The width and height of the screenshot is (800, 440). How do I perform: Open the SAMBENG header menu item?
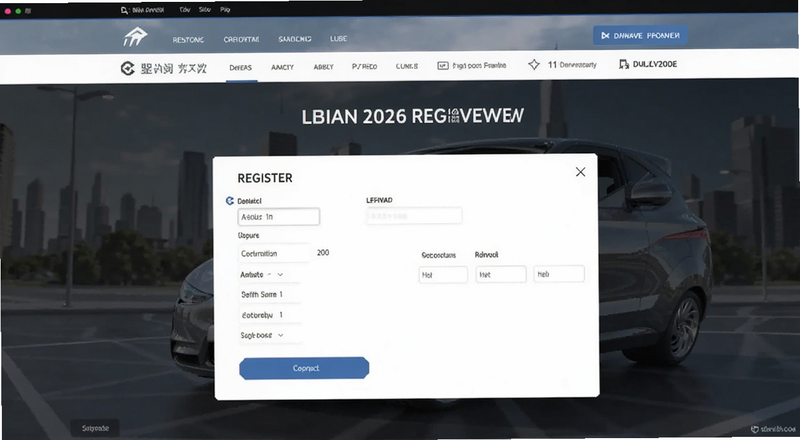[x=295, y=39]
